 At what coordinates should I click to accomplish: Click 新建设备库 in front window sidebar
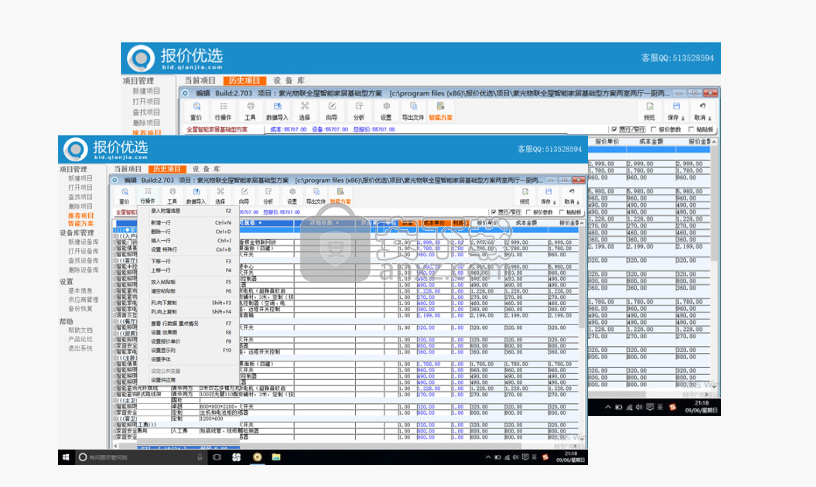pyautogui.click(x=83, y=242)
